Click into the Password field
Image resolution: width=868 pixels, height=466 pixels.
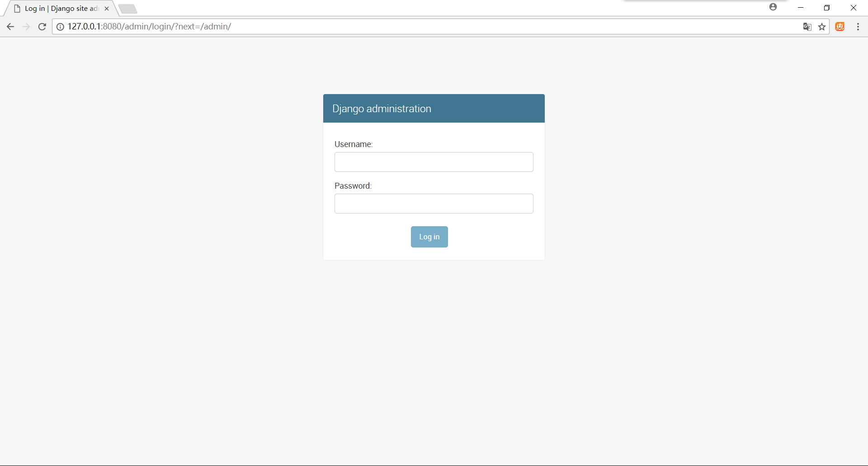coord(434,204)
